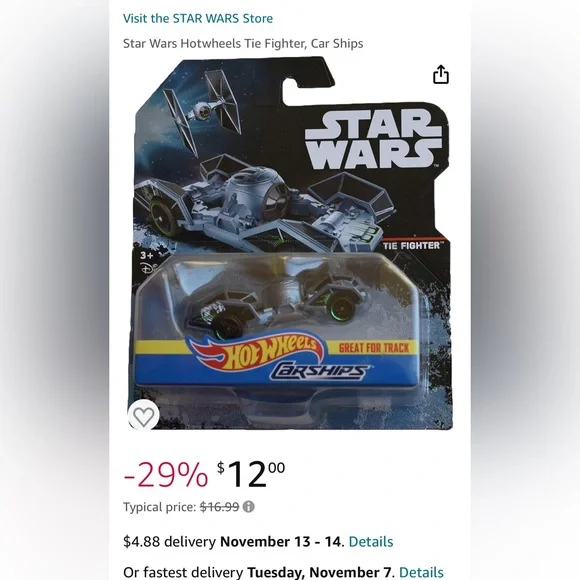
Task: Open the typical price info icon
Action: click(x=249, y=506)
